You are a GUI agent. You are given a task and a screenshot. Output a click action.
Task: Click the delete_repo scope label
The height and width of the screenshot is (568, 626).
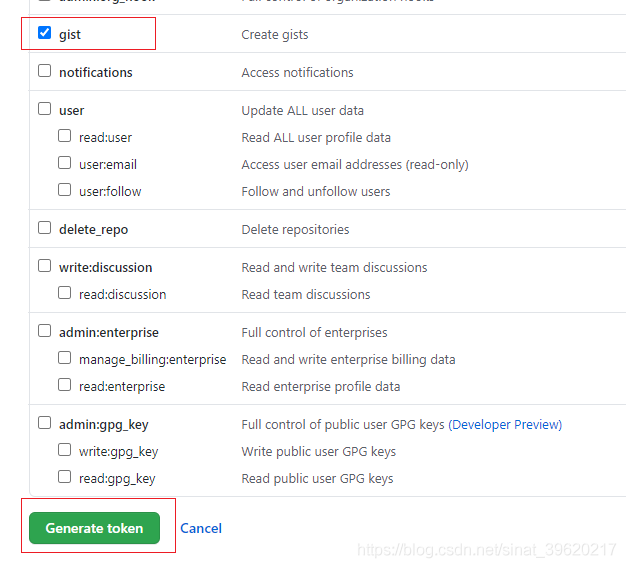pyautogui.click(x=93, y=229)
